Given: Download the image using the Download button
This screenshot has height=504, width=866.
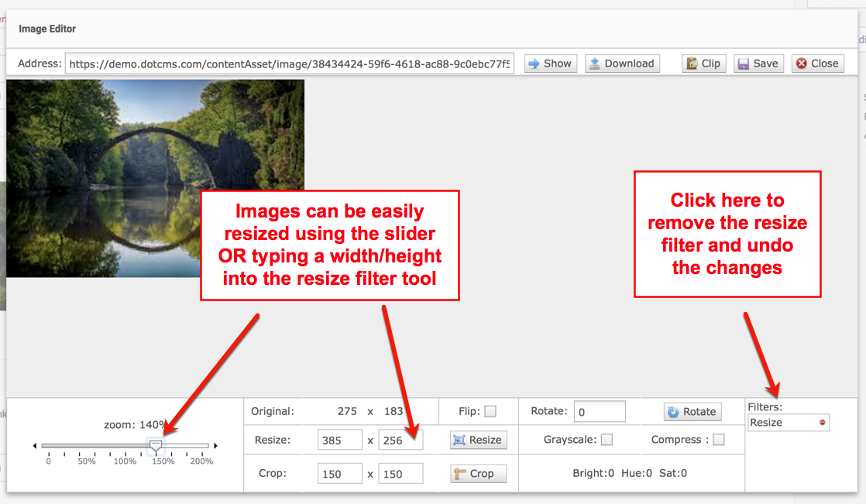Looking at the screenshot, I should coord(622,63).
